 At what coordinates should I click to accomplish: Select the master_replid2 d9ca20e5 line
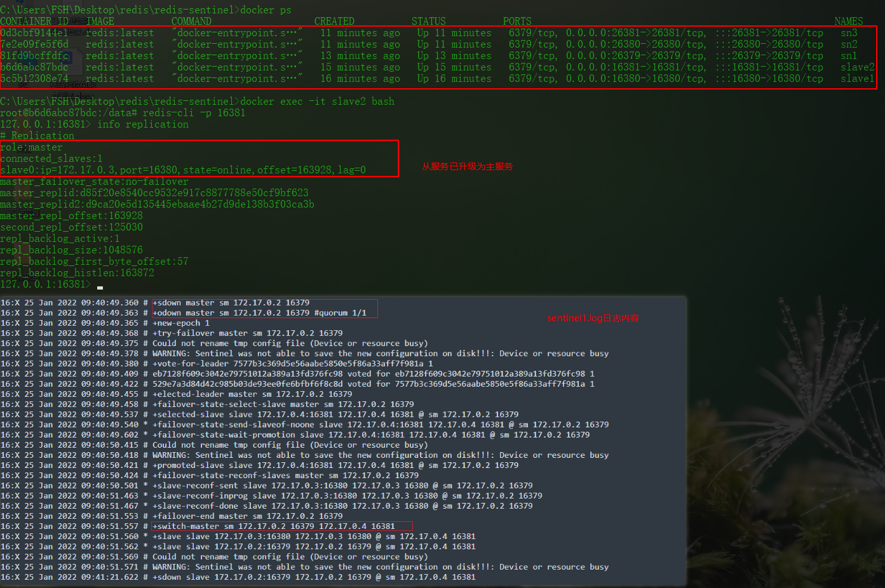point(157,204)
